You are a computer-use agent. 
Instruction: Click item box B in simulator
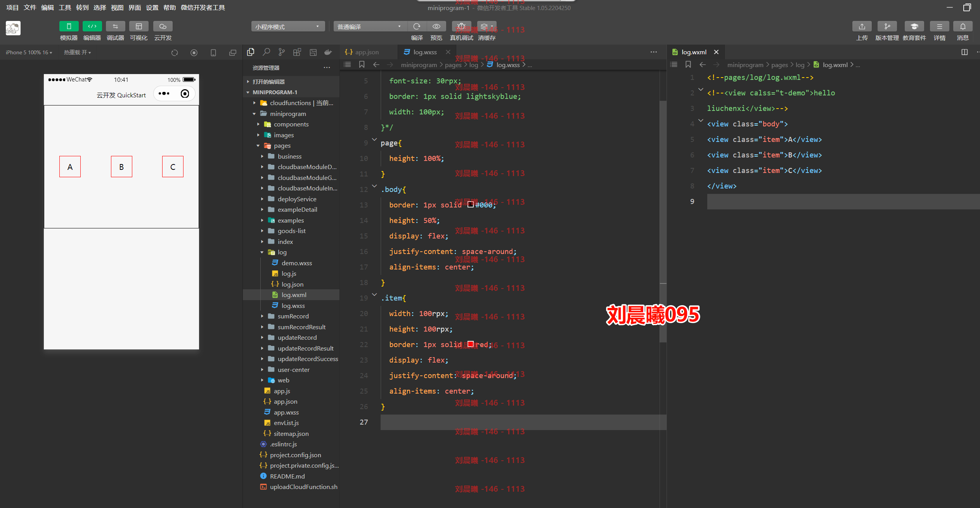click(121, 167)
